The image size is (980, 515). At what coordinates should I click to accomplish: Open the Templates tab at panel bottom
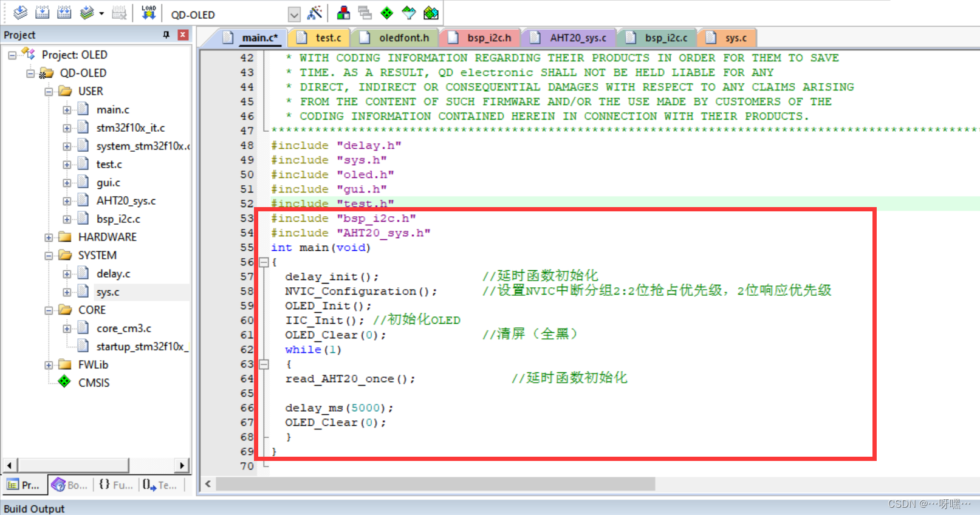160,485
